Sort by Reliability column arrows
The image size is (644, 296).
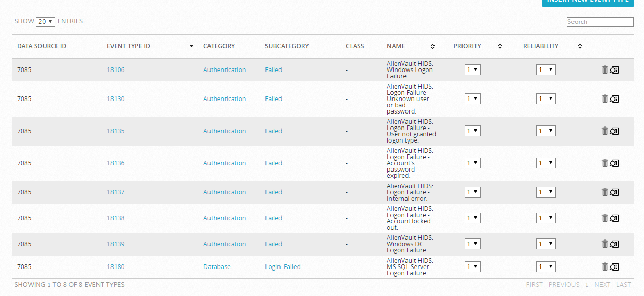580,46
